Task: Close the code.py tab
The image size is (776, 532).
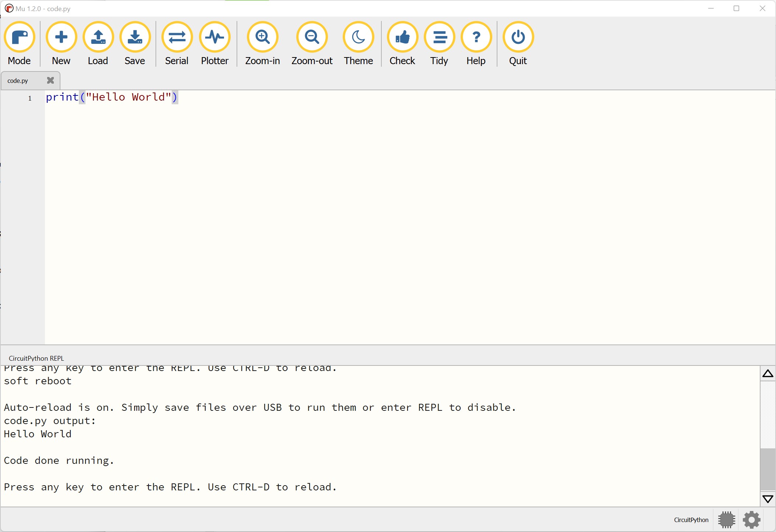Action: point(50,80)
